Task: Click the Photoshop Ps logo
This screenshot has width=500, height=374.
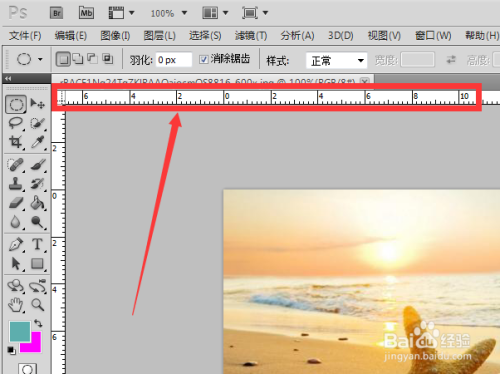Action: tap(17, 13)
